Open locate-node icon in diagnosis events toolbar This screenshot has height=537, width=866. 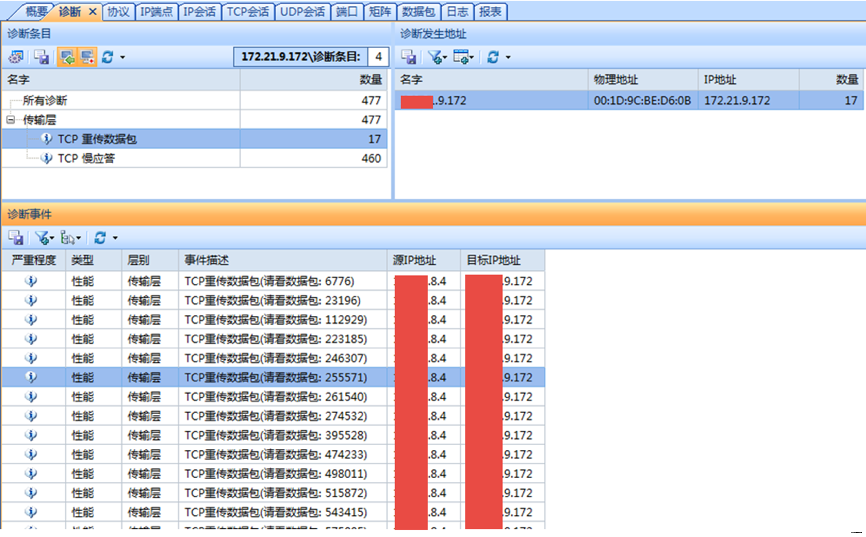coord(71,238)
